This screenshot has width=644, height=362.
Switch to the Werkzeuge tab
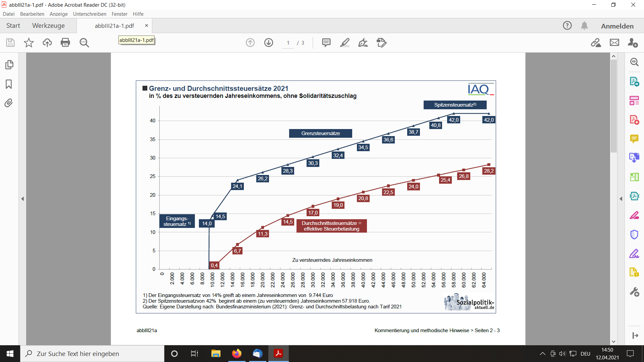click(x=48, y=26)
